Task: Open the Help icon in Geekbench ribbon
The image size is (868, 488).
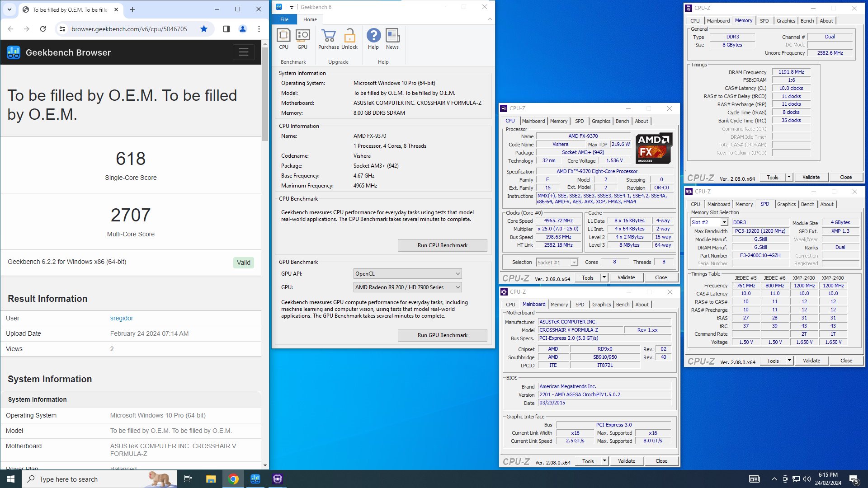Action: [373, 39]
